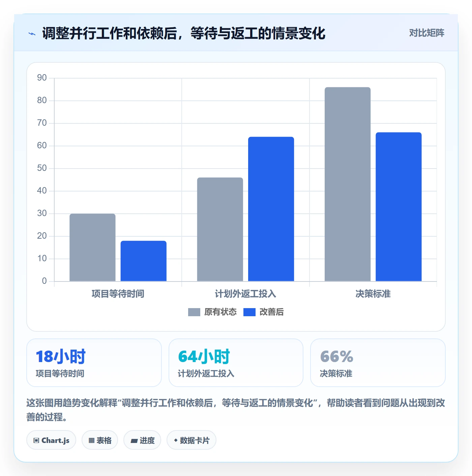This screenshot has height=476, width=472.
Task: Click the blue 决策标准 bar
Action: [399, 207]
